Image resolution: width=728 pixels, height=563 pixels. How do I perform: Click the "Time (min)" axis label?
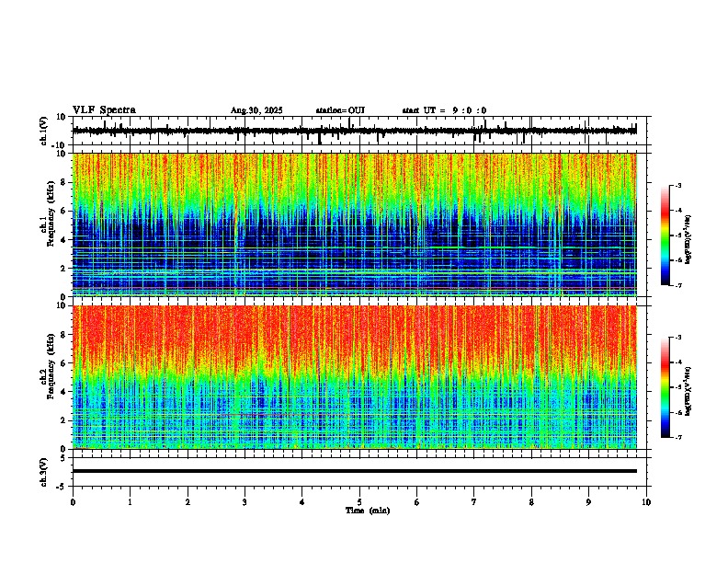coord(368,511)
